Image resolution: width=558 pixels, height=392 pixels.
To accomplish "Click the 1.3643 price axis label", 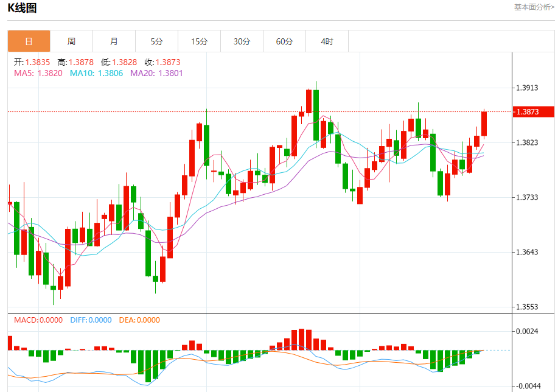I will [528, 253].
